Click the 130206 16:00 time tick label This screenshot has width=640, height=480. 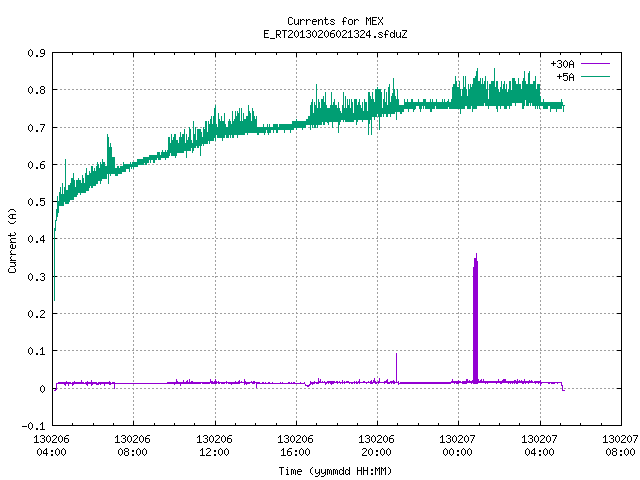click(295, 446)
